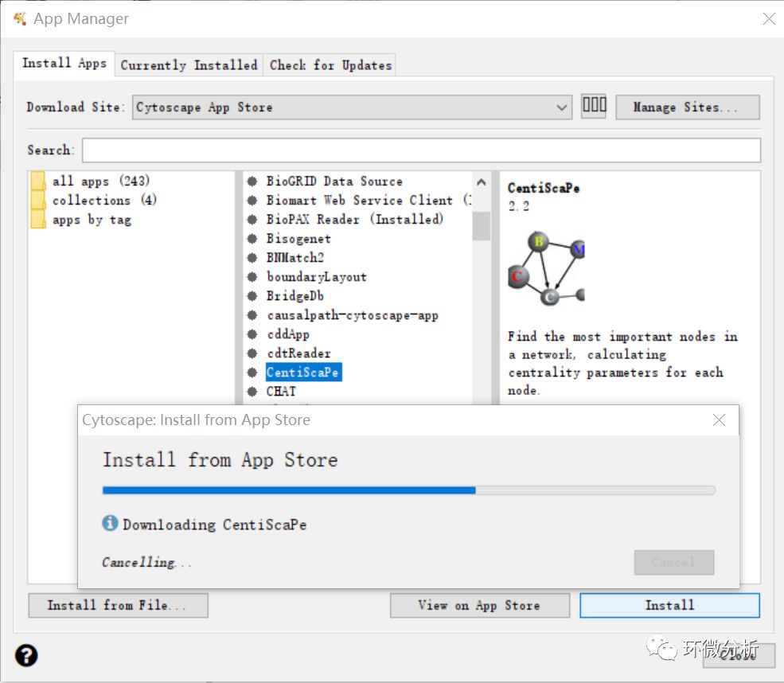Select cddApp in app list
Screen dimensions: 784x683
(x=287, y=334)
